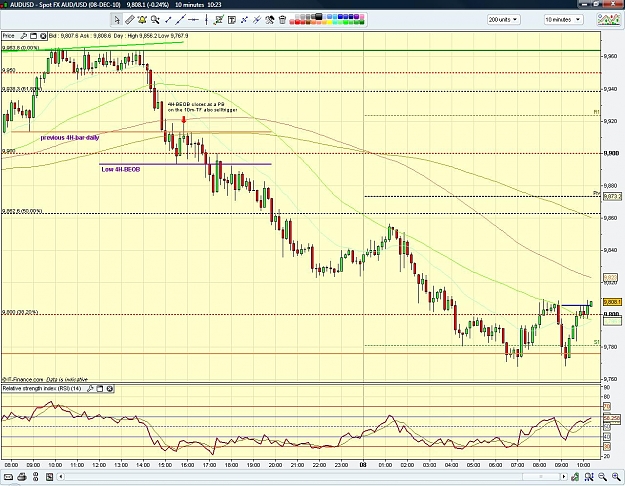625x486 pixels.
Task: Click the 9,800 (38.20%) Fibonacci label
Action: click(20, 312)
